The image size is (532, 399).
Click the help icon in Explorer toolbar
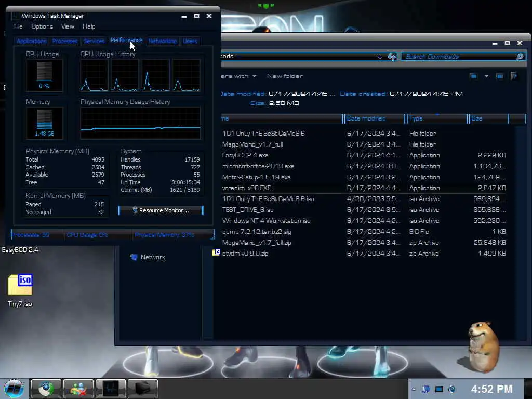tap(514, 76)
